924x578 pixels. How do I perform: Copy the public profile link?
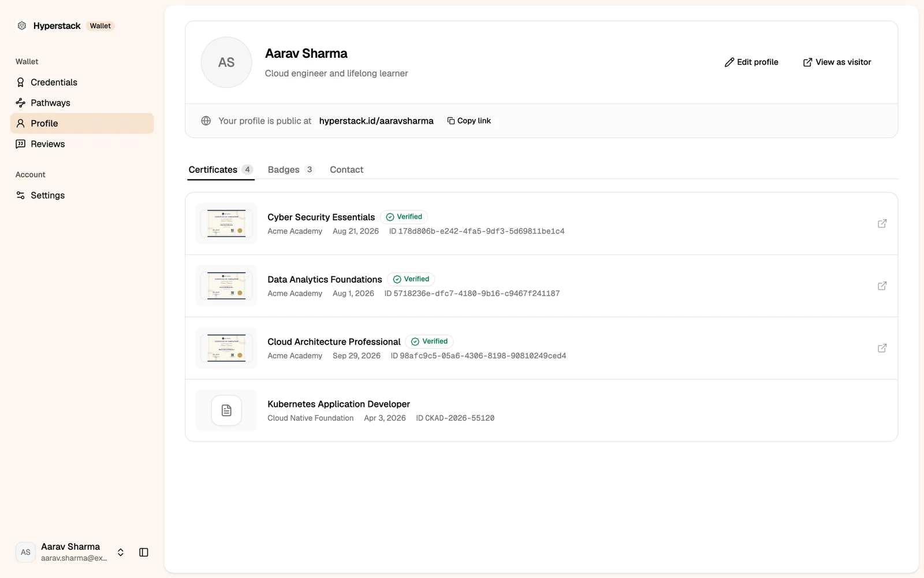tap(469, 121)
